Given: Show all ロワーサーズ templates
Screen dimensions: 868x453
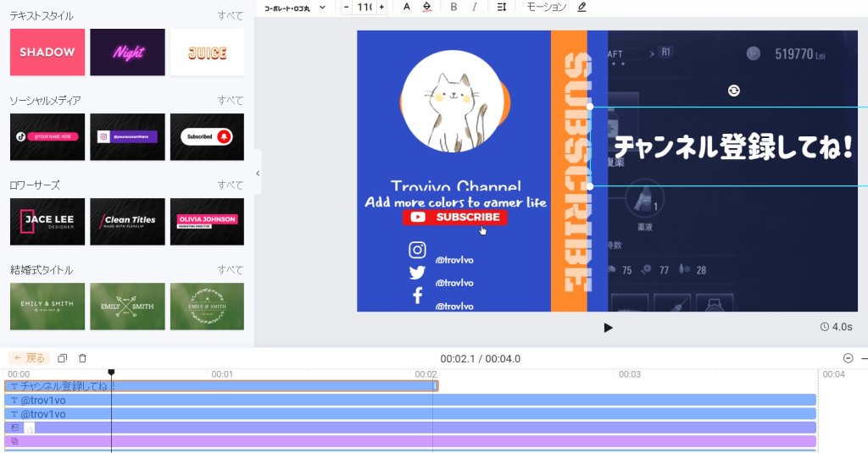Looking at the screenshot, I should tap(230, 185).
